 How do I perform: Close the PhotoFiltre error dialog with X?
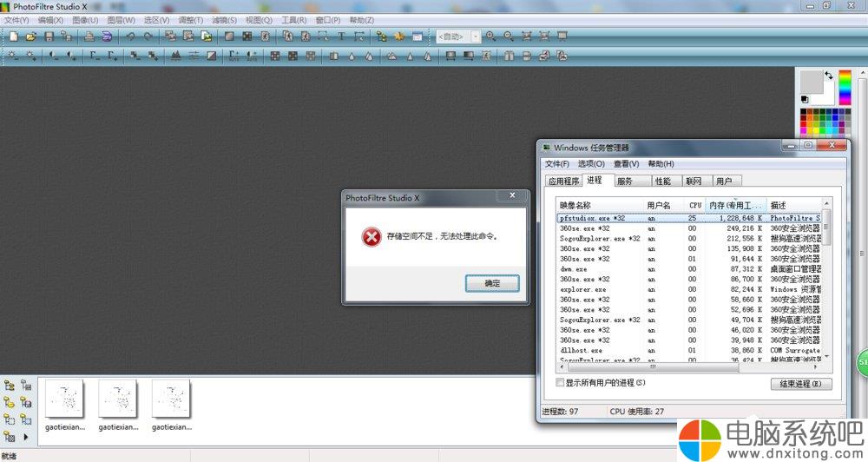point(513,195)
